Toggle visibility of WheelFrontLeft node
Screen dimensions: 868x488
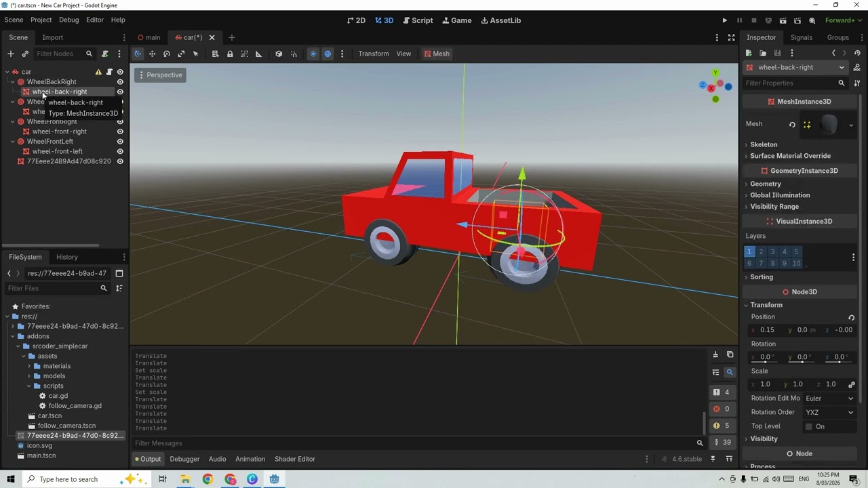point(120,142)
